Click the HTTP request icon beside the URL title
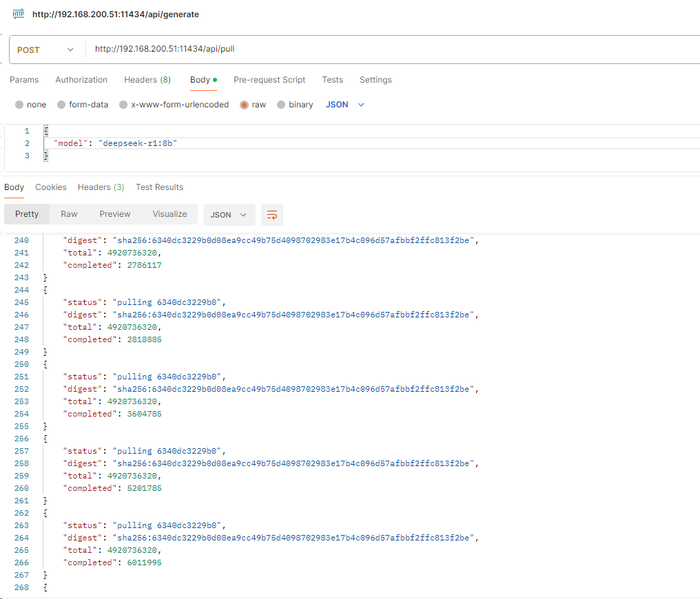 click(x=19, y=14)
